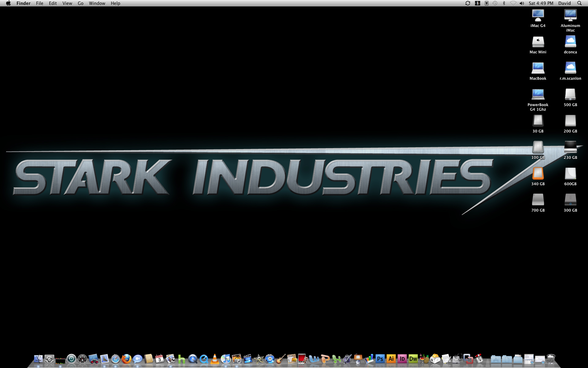Open the Apple menu
The image size is (588, 368).
[8, 3]
